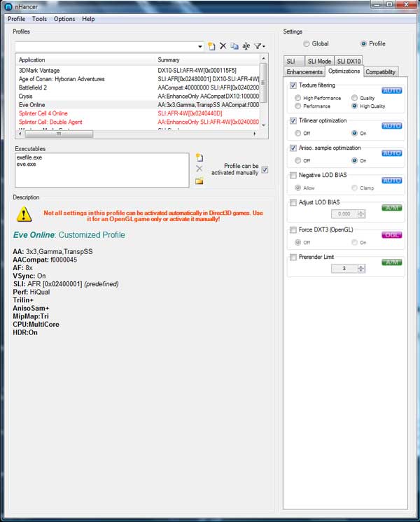This screenshot has width=420, height=522.
Task: Open the profile search dropdown arrow
Action: coord(199,46)
